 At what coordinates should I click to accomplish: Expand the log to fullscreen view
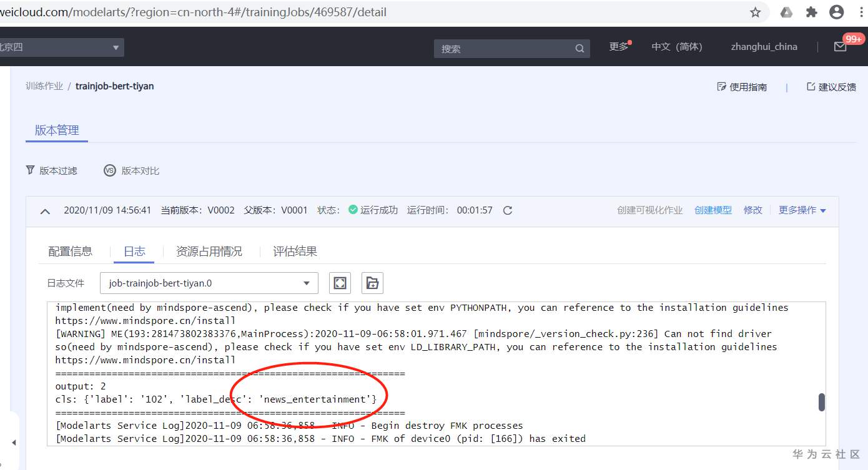click(340, 283)
